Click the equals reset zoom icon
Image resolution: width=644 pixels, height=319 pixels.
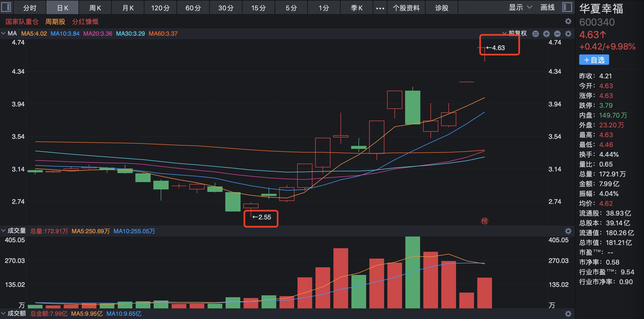[x=535, y=34]
